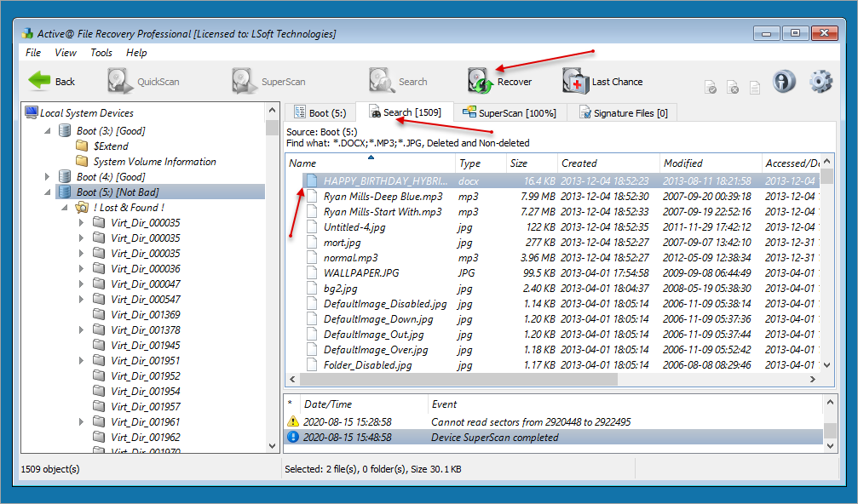Select the docx file icon for HAPPY_BIRTHDAY_HYBRI...

click(x=312, y=180)
